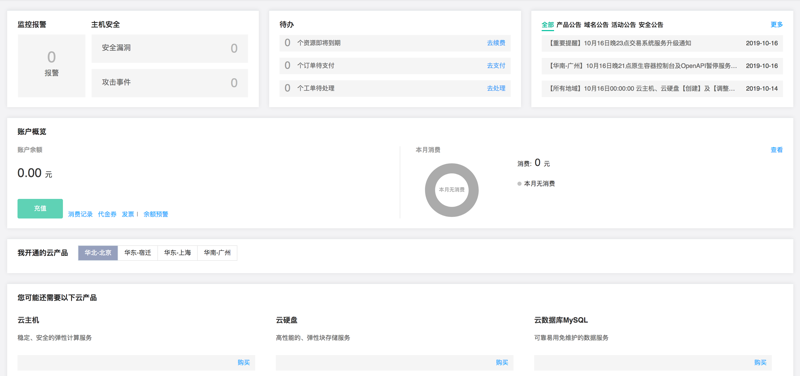The image size is (800, 376).
Task: Click the 2019-10-14 announcement date
Action: (762, 88)
